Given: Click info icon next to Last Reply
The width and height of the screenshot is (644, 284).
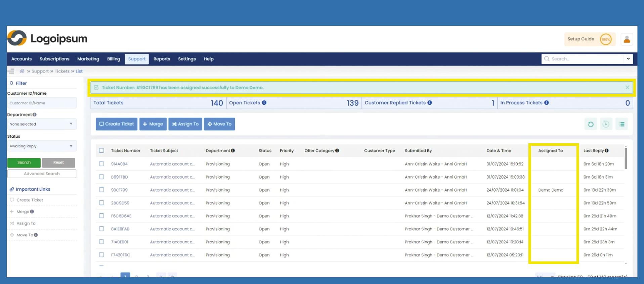Looking at the screenshot, I should (607, 151).
